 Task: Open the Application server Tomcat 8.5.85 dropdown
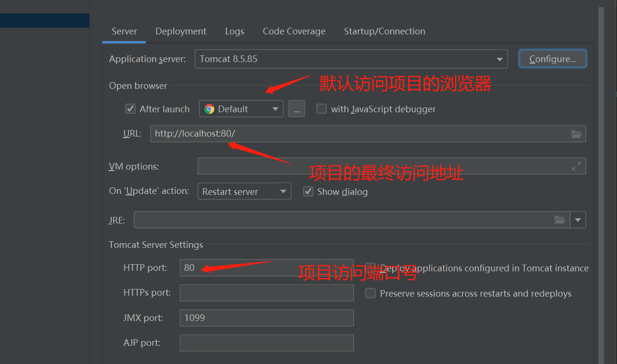click(x=351, y=59)
